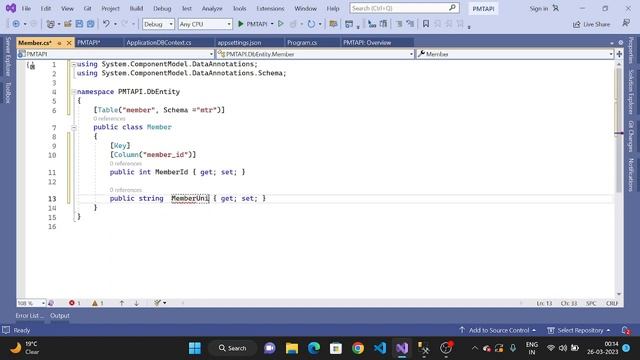The height and width of the screenshot is (360, 640).
Task: Click the Save All icon
Action: 91,24
